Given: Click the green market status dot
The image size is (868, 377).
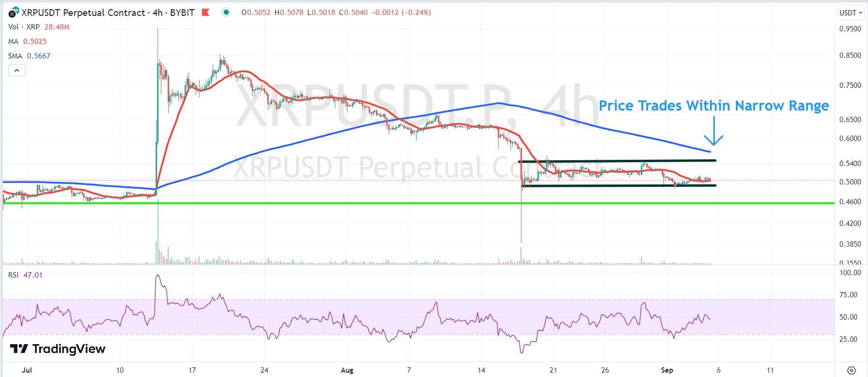Looking at the screenshot, I should point(226,13).
